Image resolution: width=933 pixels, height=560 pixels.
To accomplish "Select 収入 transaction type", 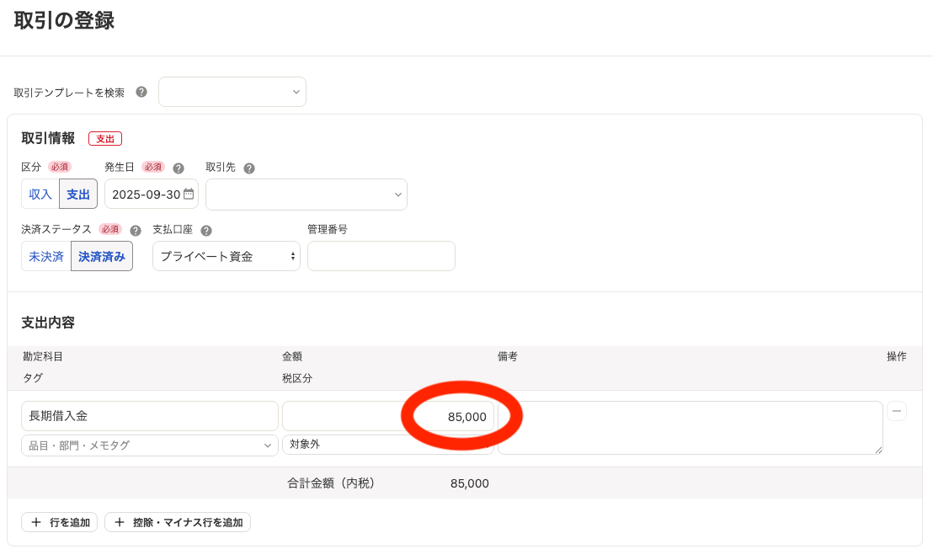I will click(x=40, y=194).
